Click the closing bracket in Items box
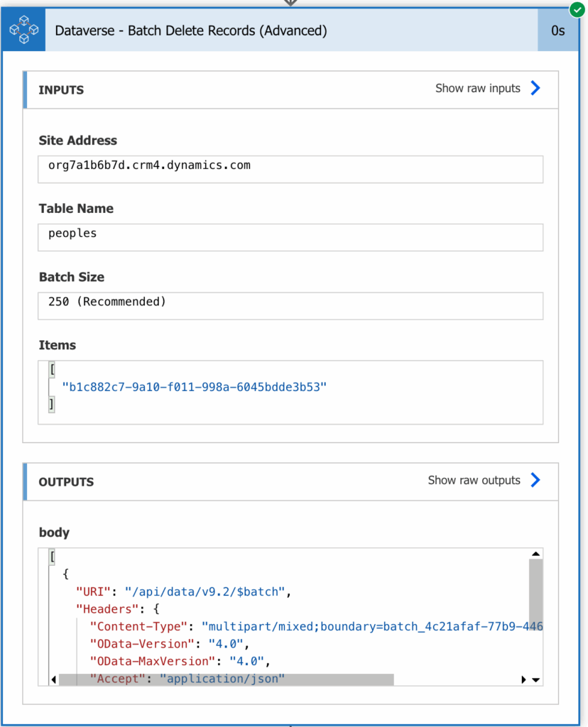This screenshot has height=727, width=588. pos(52,404)
